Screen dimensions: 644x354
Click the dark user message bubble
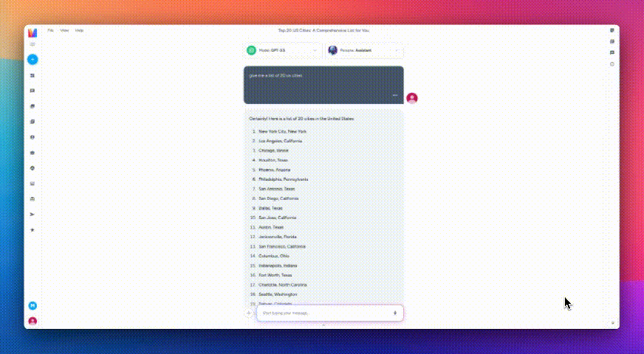(x=323, y=85)
